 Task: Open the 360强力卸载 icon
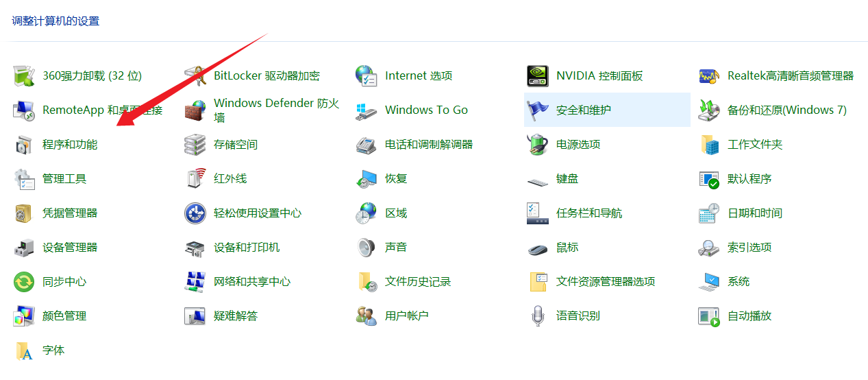[x=24, y=75]
